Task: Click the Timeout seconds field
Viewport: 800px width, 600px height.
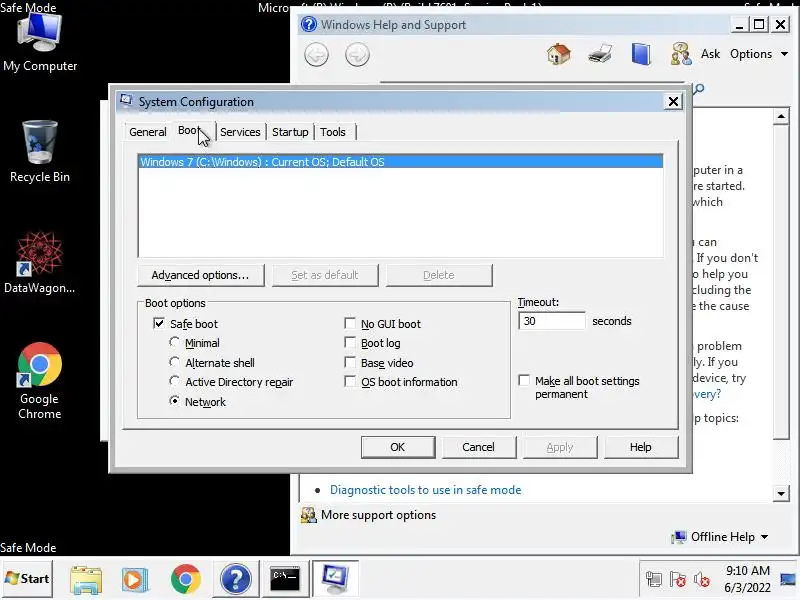Action: pyautogui.click(x=552, y=321)
